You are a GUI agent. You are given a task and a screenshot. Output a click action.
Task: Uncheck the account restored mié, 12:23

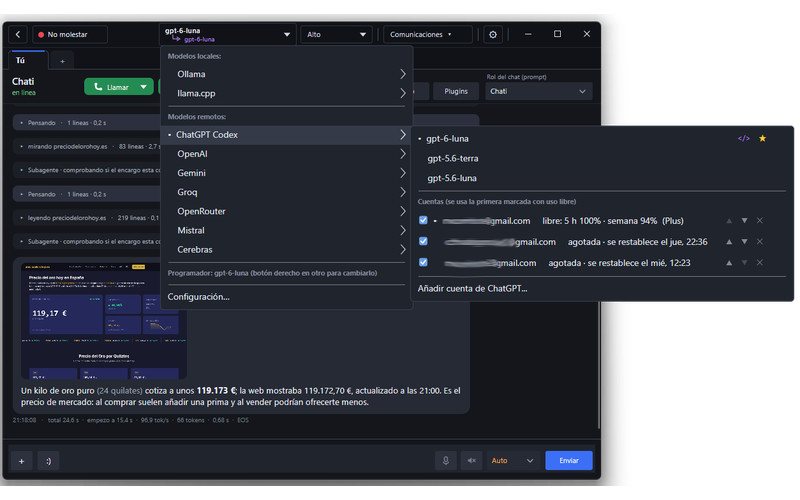(423, 262)
